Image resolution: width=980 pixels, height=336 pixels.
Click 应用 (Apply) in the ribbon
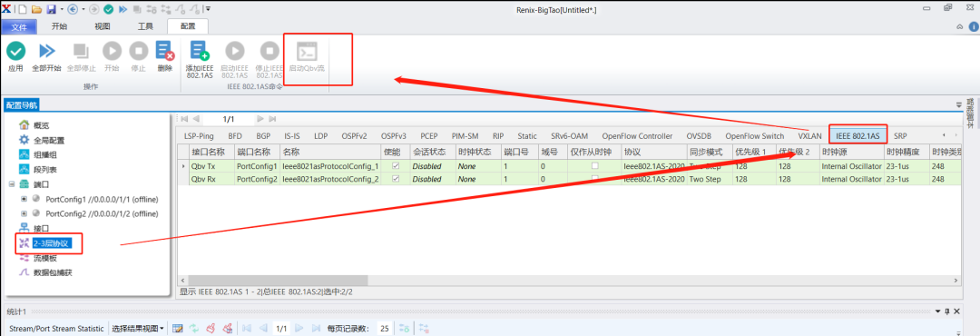pos(15,57)
